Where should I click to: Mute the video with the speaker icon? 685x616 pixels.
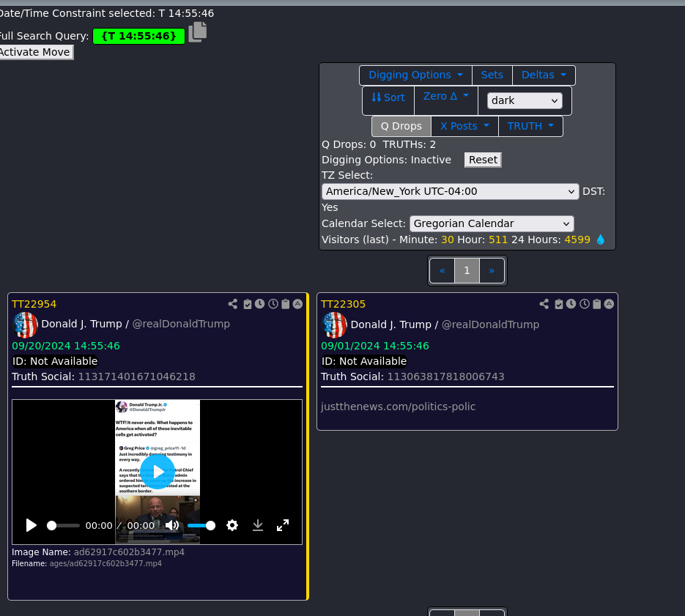click(172, 525)
